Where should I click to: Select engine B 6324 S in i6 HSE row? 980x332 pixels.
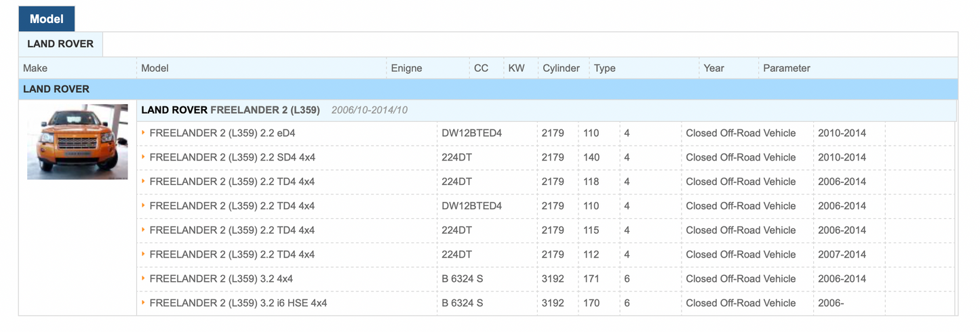pyautogui.click(x=463, y=303)
